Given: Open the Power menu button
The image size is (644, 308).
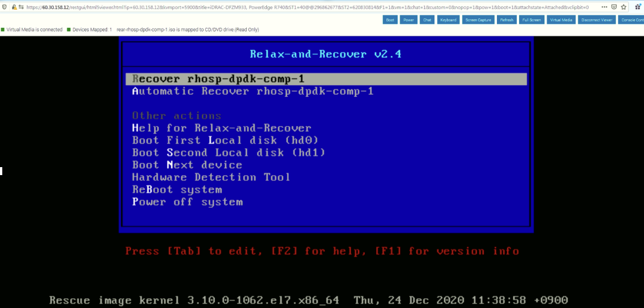Looking at the screenshot, I should point(408,20).
